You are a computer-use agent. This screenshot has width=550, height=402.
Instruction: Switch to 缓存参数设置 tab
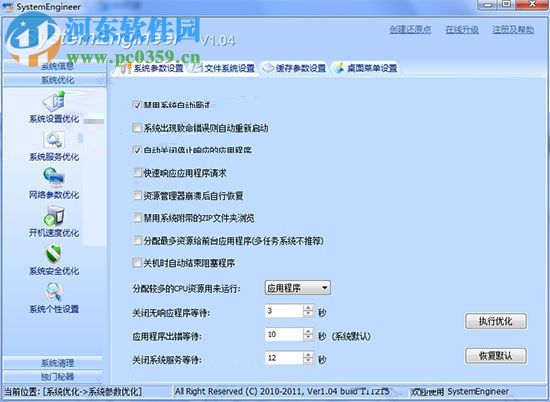coord(295,68)
